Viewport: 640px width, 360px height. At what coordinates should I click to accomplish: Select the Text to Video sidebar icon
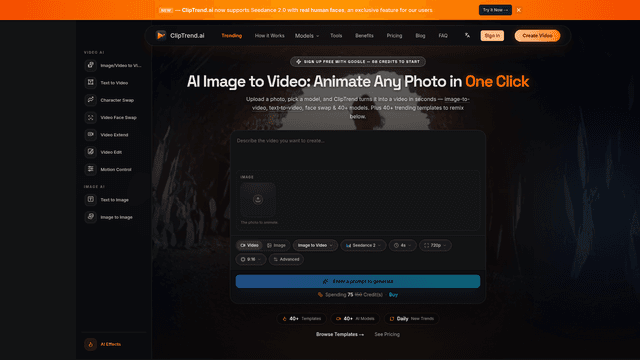pyautogui.click(x=91, y=82)
